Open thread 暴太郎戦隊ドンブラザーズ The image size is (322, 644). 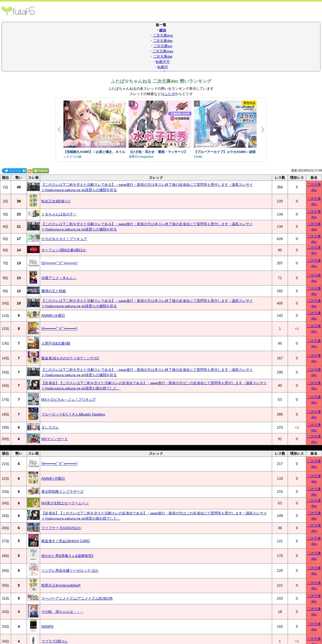(62, 492)
